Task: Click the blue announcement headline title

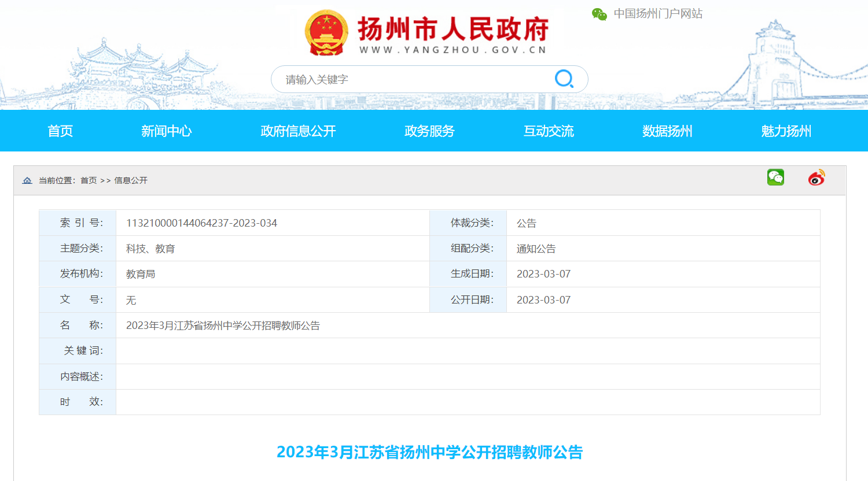Action: click(x=429, y=452)
